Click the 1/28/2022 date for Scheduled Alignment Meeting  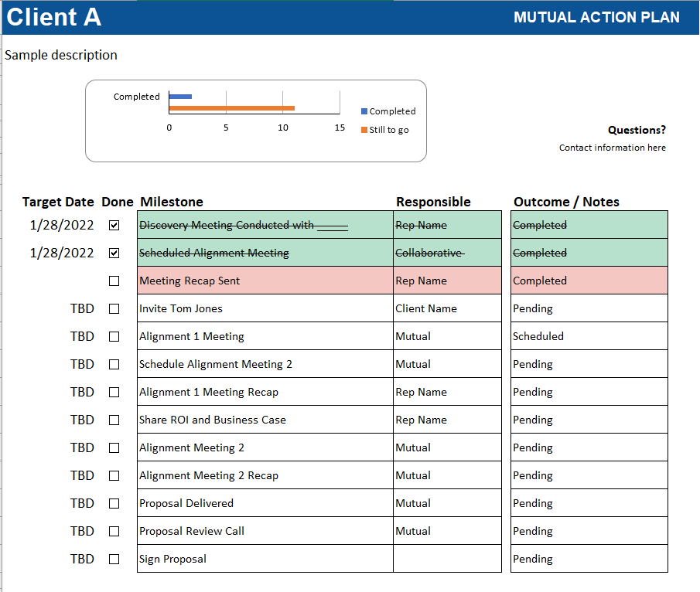[x=62, y=253]
